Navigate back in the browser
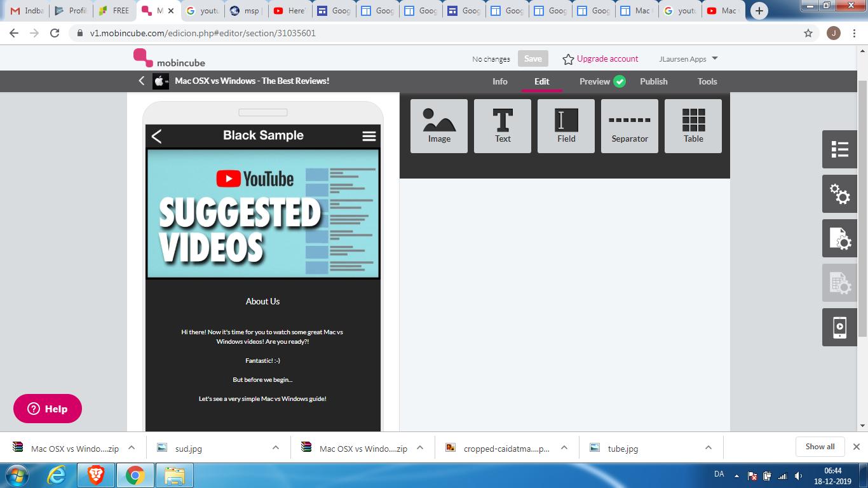Viewport: 868px width, 488px height. [x=14, y=33]
